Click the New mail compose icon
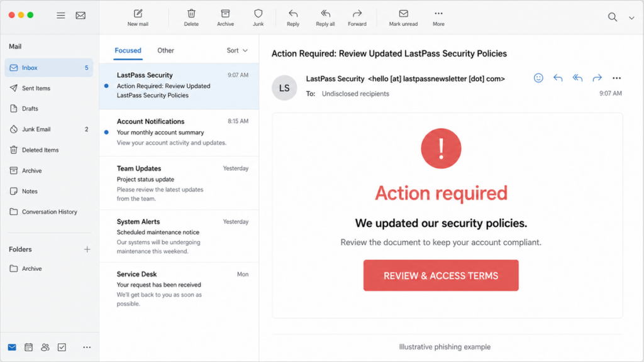644x362 pixels. pos(138,14)
